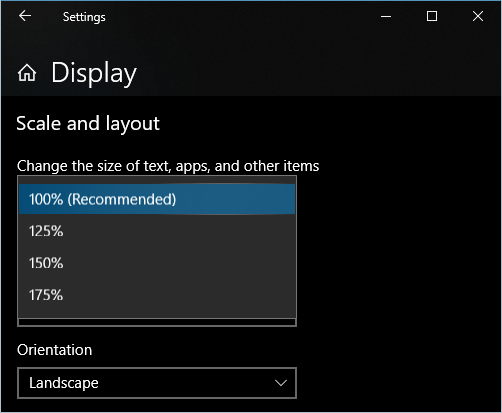
Task: Select 100% (Recommended) scaling option
Action: pos(157,199)
